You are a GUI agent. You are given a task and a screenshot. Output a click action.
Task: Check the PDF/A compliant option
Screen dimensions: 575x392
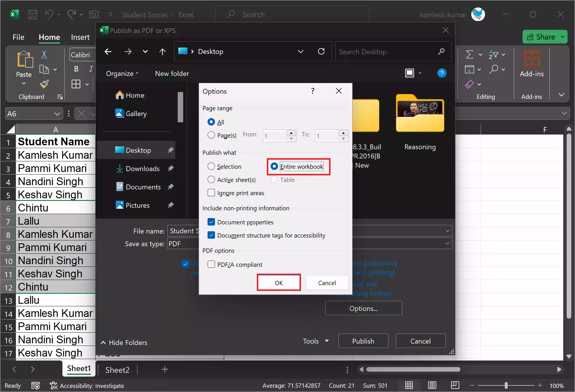[x=211, y=264]
